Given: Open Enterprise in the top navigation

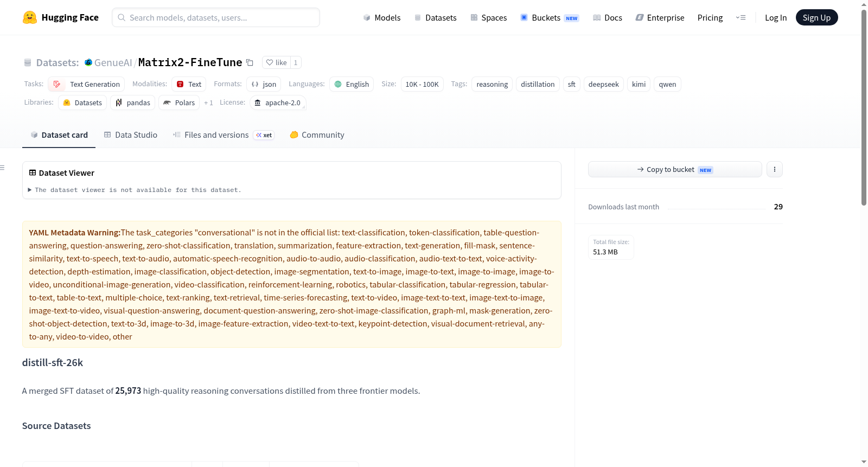Looking at the screenshot, I should coord(660,18).
